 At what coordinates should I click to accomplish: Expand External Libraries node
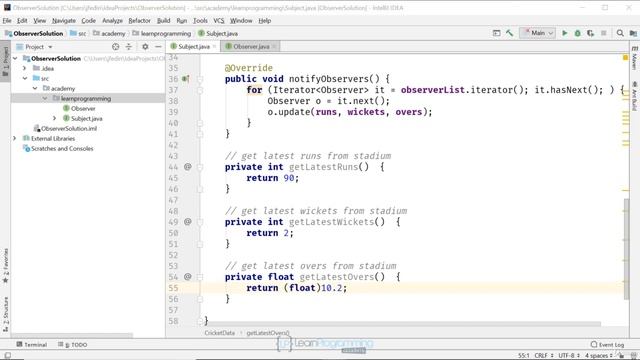(15, 138)
